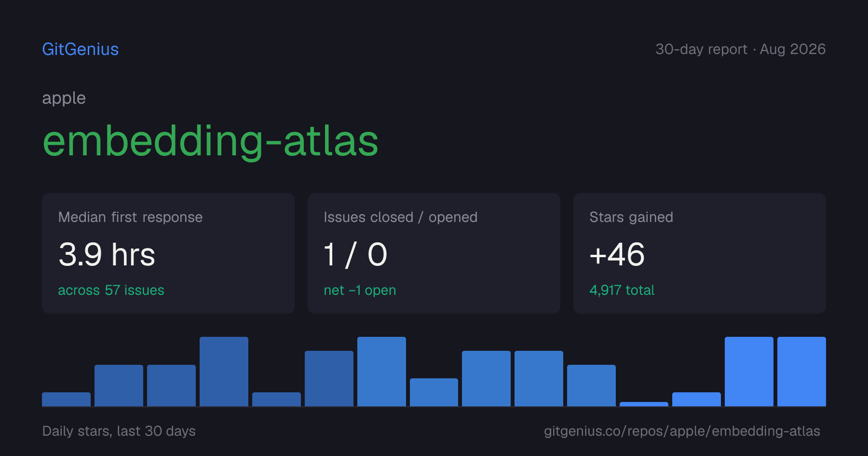Click the first bar of the daily stars chart
The height and width of the screenshot is (456, 868).
point(66,399)
